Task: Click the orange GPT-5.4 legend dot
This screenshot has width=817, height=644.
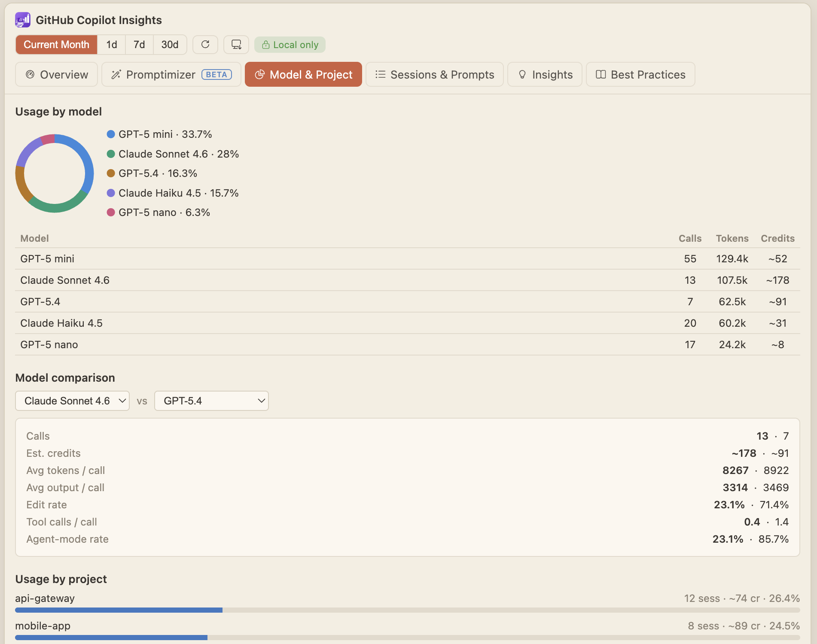Action: [111, 173]
